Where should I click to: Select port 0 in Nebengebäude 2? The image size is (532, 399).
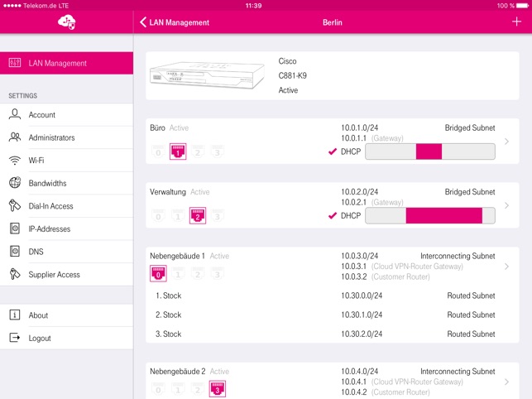coord(158,389)
